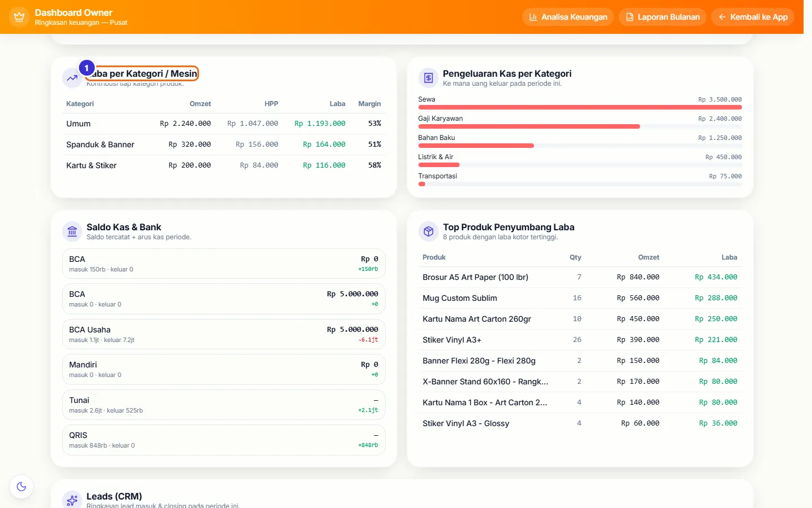Viewport: 812px width, 508px height.
Task: Click the trend arrow icon beside Laba per Kategori
Action: 72,78
